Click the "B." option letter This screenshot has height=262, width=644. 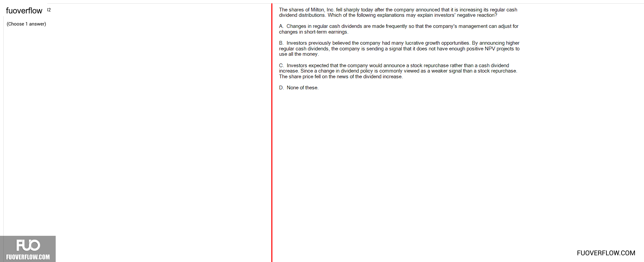[x=281, y=43]
